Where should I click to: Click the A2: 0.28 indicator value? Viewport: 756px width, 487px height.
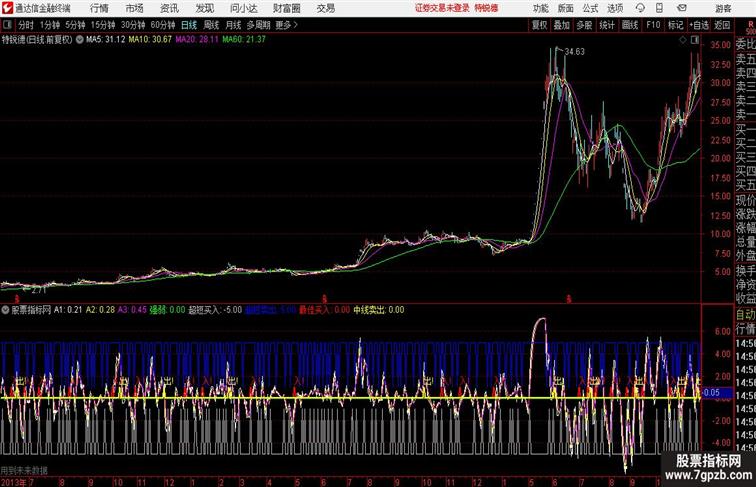pos(100,310)
